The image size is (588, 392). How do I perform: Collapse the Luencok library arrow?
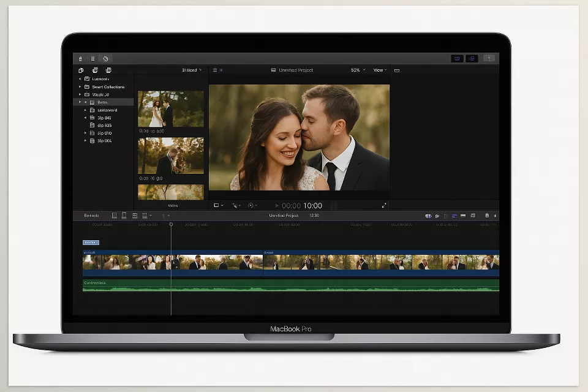[x=80, y=79]
